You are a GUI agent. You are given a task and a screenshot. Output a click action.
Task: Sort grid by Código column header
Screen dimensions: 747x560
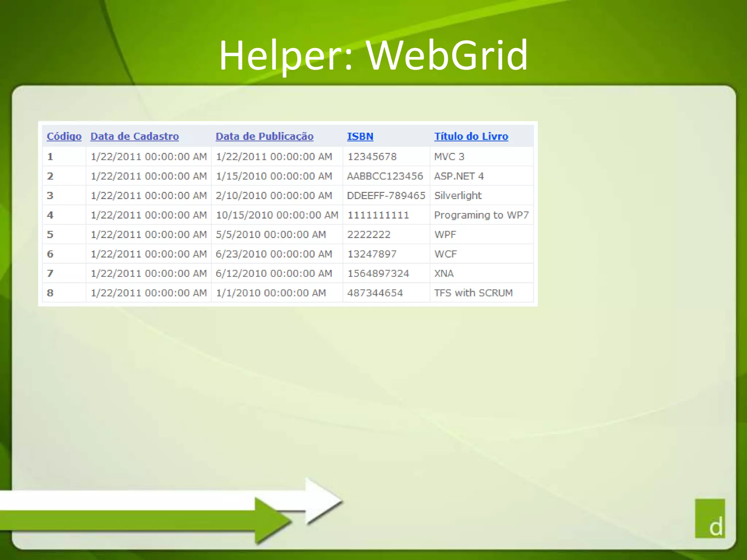pos(64,136)
